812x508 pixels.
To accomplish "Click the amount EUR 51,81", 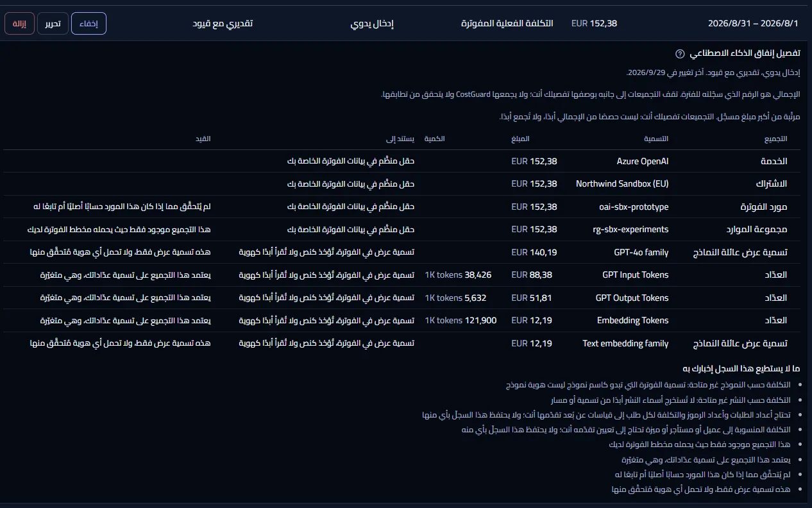I will [x=532, y=298].
